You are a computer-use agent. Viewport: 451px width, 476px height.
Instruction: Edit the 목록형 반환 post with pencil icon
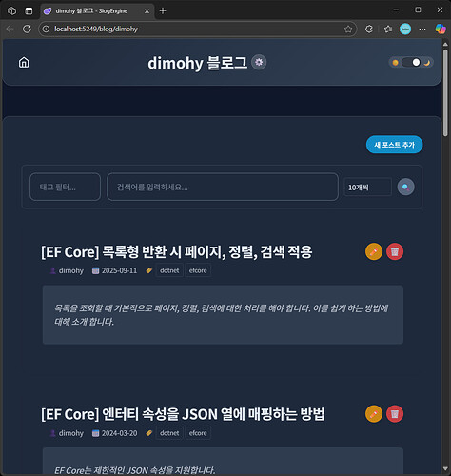pos(374,251)
